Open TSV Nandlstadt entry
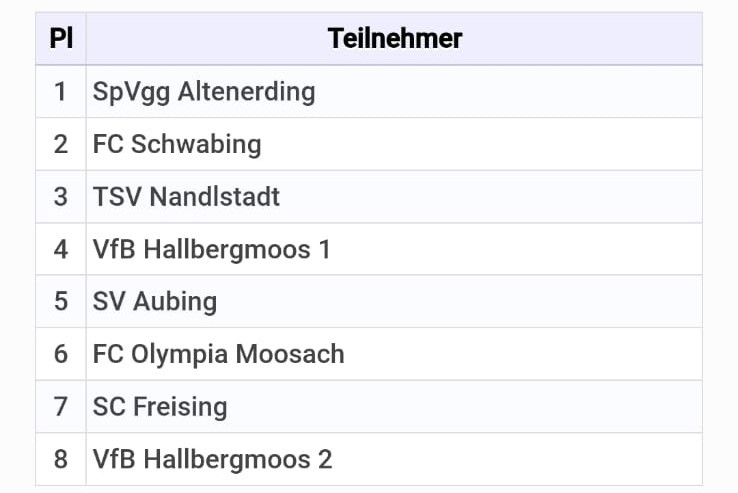738x493 pixels. [186, 197]
